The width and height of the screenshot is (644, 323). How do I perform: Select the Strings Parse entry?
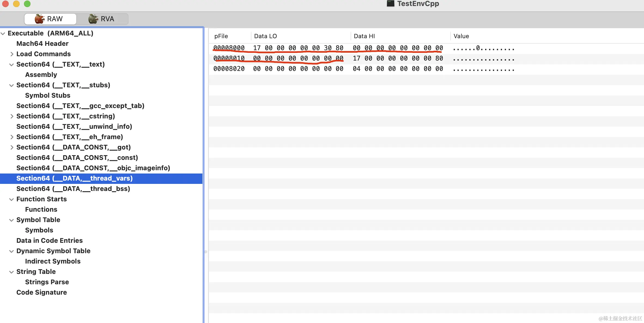click(47, 282)
